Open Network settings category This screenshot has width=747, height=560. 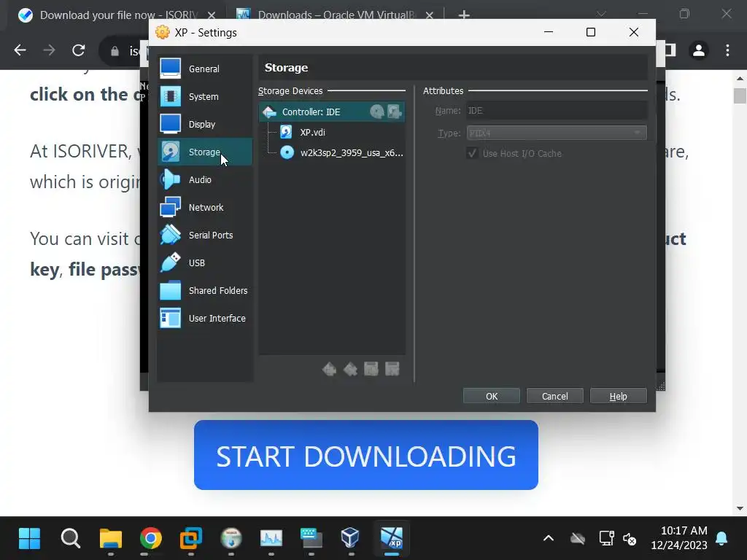click(205, 207)
